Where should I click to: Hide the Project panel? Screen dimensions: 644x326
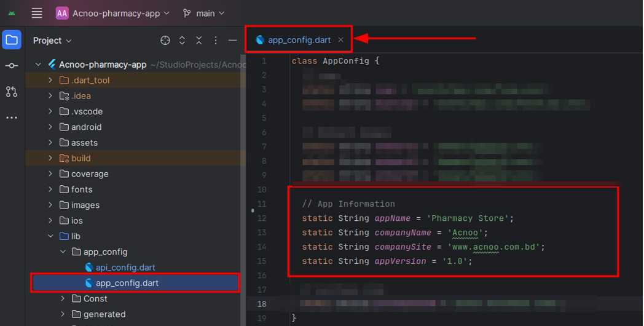tap(232, 41)
